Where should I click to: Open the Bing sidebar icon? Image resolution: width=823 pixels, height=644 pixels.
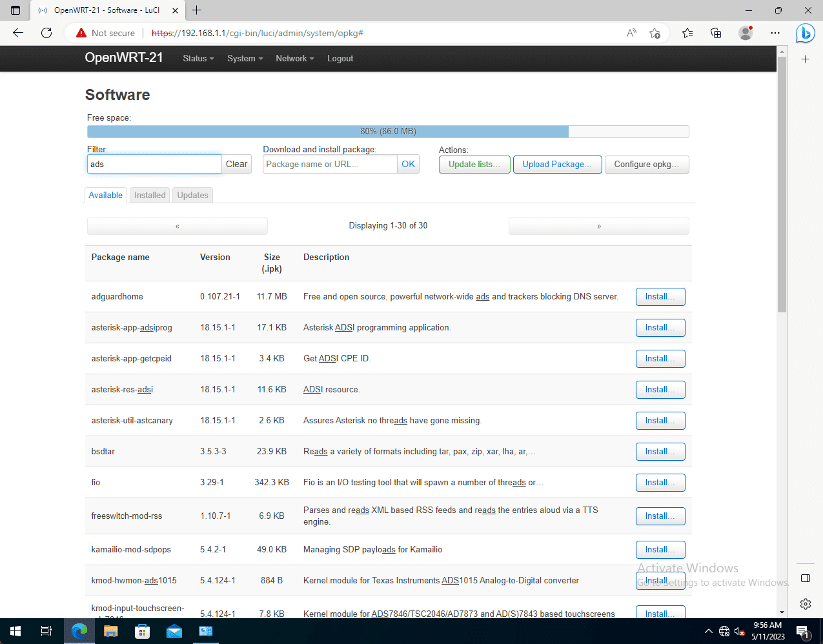click(805, 33)
